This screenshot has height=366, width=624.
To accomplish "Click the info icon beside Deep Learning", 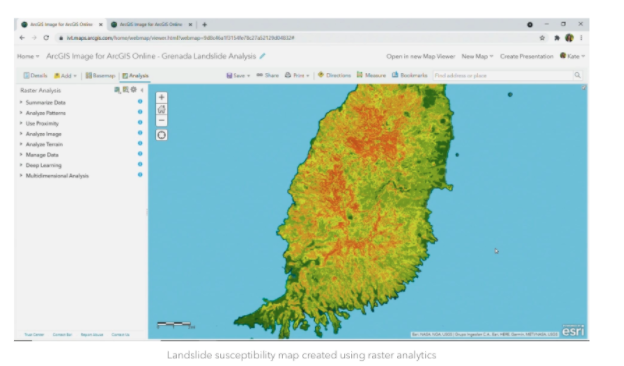I will (140, 164).
